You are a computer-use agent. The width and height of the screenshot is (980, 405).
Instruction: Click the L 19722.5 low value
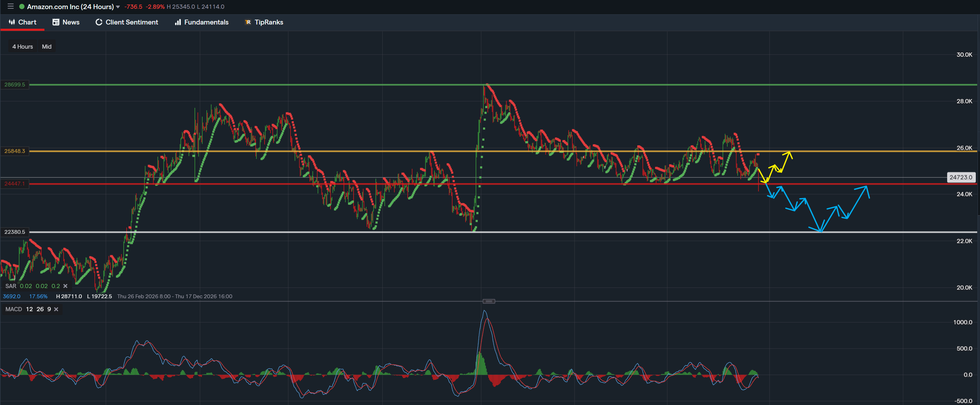coord(99,296)
